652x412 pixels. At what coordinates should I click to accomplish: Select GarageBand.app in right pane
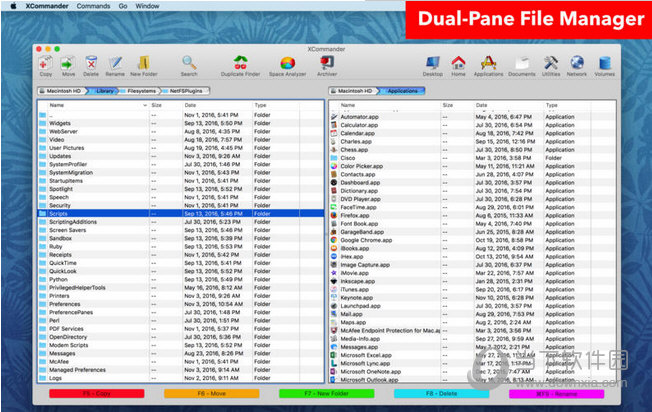473,232
